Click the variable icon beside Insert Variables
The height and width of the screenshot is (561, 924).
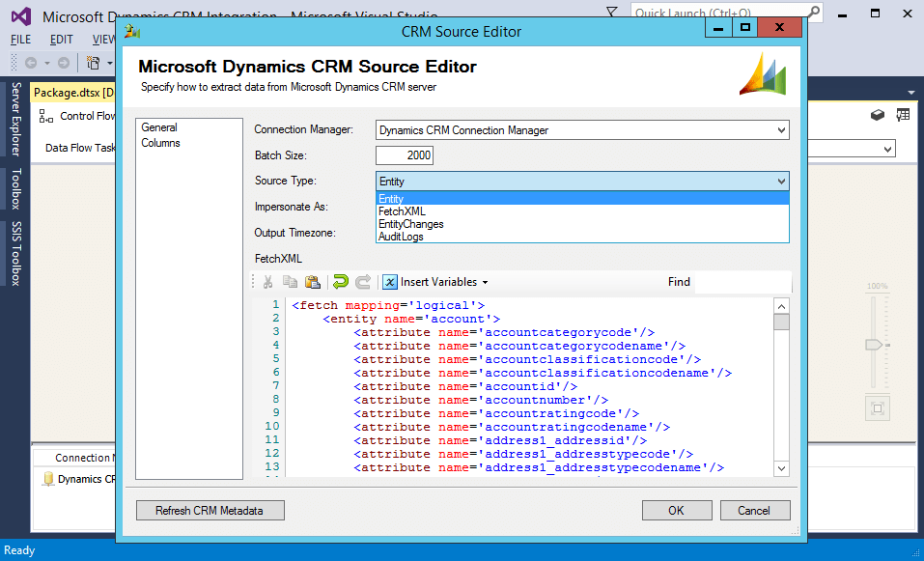pos(389,282)
